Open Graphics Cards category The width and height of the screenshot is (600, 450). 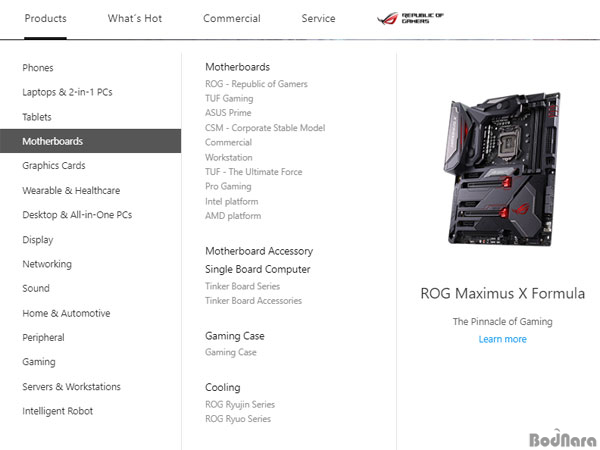(x=54, y=166)
